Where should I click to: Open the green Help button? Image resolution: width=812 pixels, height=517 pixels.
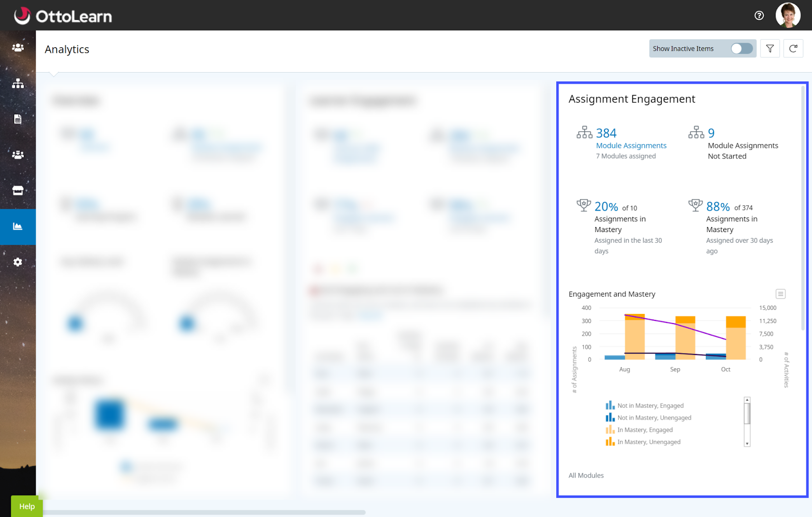27,506
